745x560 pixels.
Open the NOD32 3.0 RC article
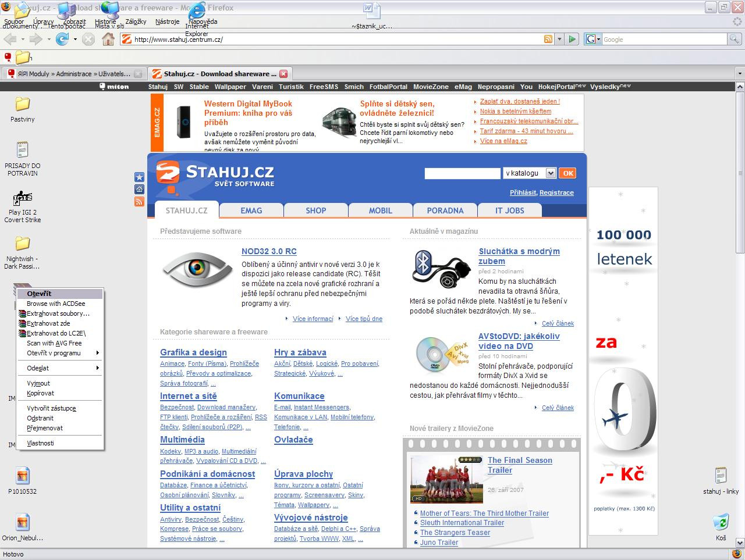pos(269,251)
